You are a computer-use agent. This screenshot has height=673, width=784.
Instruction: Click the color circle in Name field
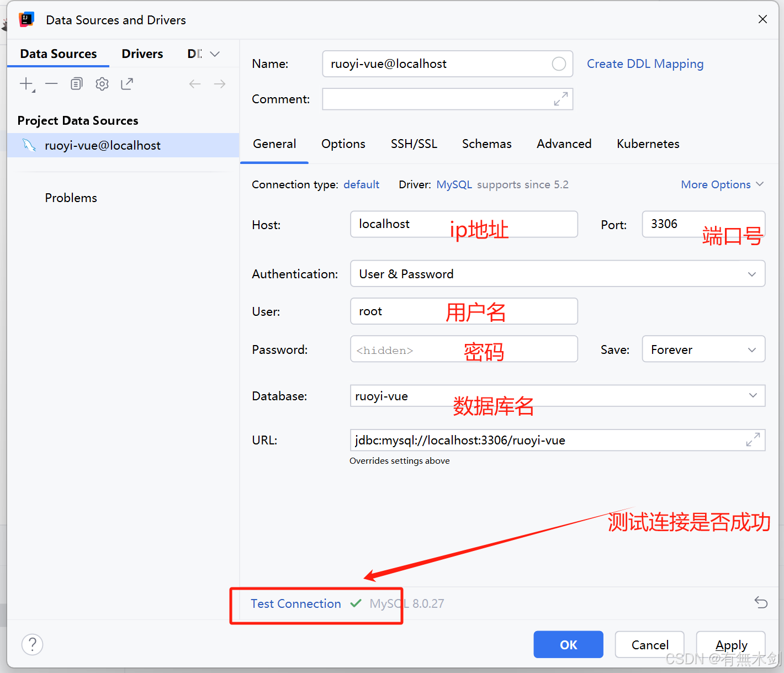pyautogui.click(x=559, y=64)
